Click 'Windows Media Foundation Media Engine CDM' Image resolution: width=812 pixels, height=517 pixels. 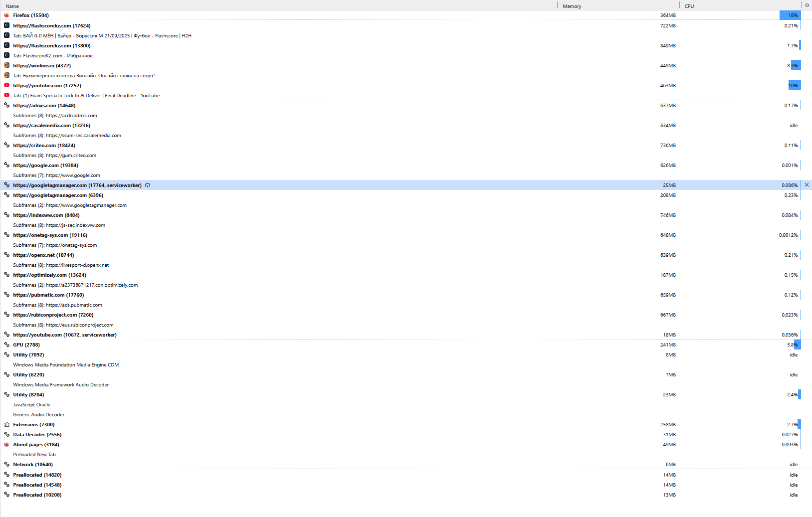tap(66, 364)
